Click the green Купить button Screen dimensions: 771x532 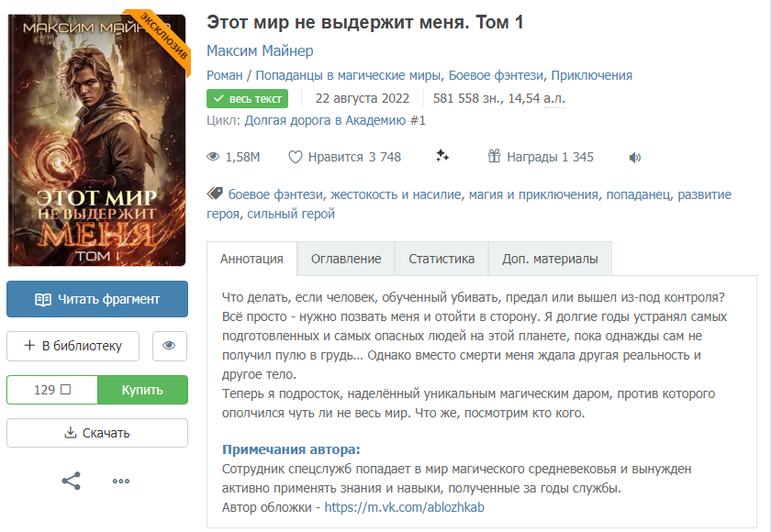click(x=142, y=390)
